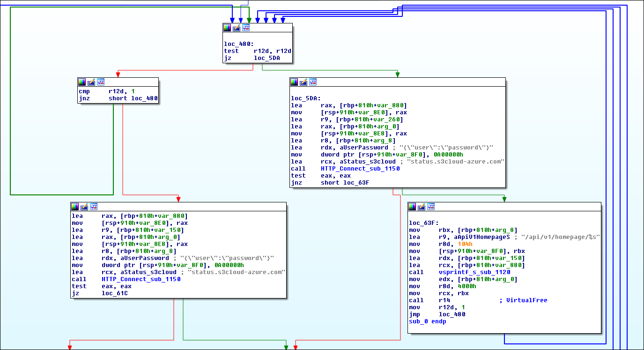
Task: Set node color for the loc_63F block
Action: (412, 207)
